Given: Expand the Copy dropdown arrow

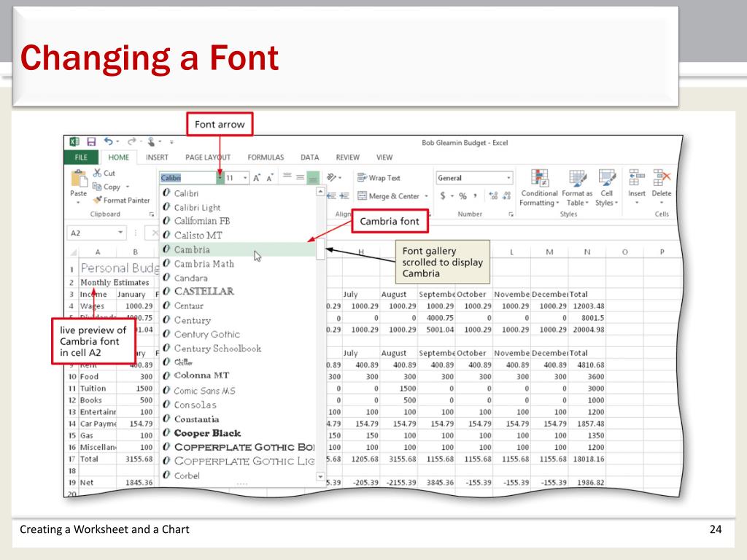Looking at the screenshot, I should point(128,187).
